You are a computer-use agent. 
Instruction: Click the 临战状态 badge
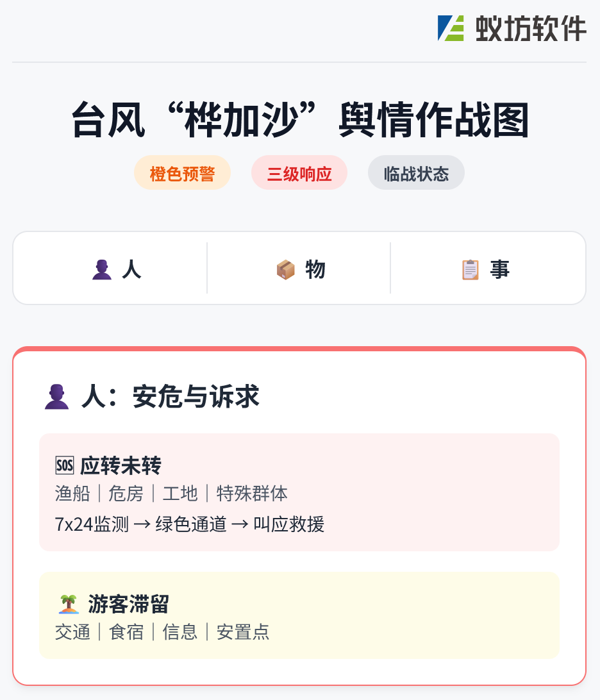click(416, 173)
